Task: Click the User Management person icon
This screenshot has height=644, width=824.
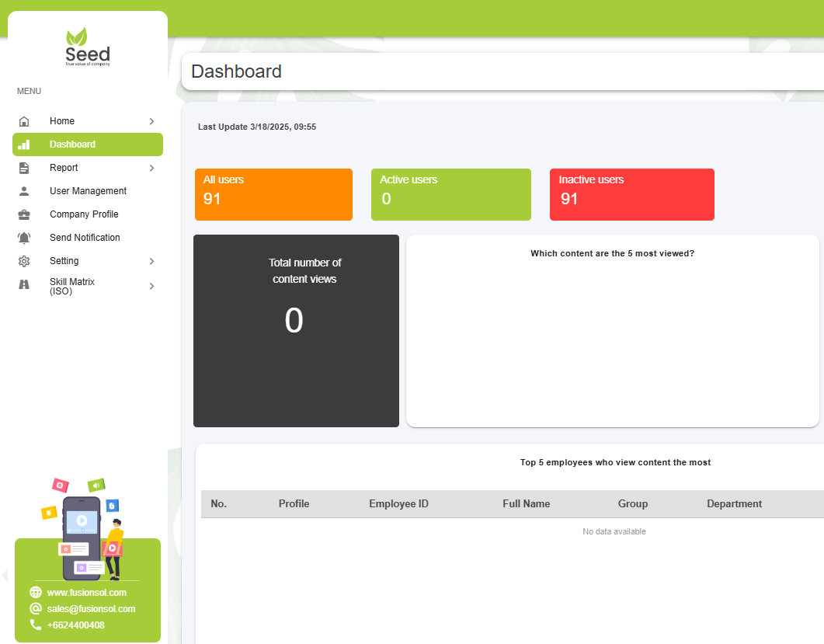Action: pos(24,191)
